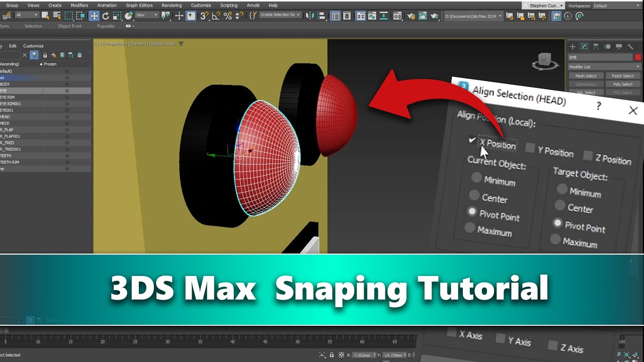644x362 pixels.
Task: Toggle the 3D Snaps icon
Action: coord(204,16)
